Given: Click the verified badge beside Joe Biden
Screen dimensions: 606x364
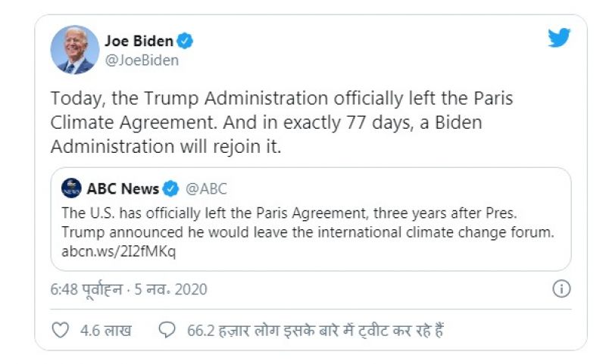Looking at the screenshot, I should tap(186, 41).
